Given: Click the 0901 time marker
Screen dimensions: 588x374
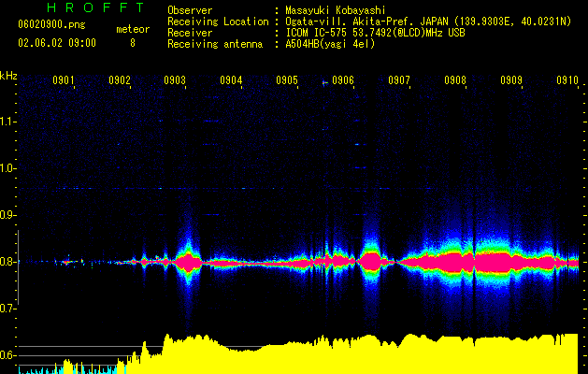Looking at the screenshot, I should [63, 80].
